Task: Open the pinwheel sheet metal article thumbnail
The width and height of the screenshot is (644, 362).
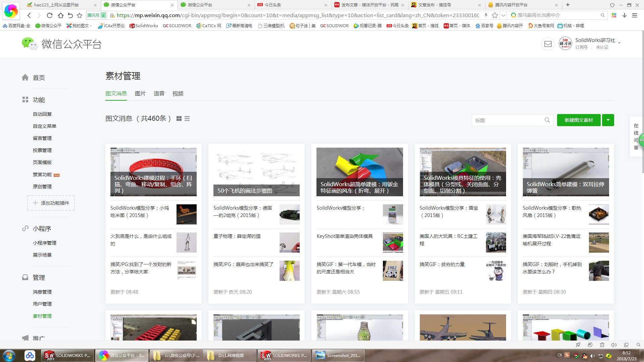Action: pyautogui.click(x=359, y=172)
